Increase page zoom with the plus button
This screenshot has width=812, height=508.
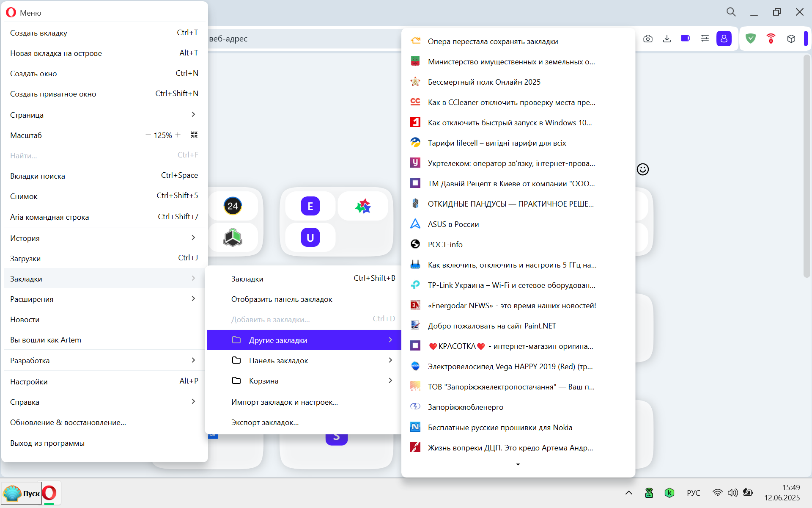tap(178, 135)
